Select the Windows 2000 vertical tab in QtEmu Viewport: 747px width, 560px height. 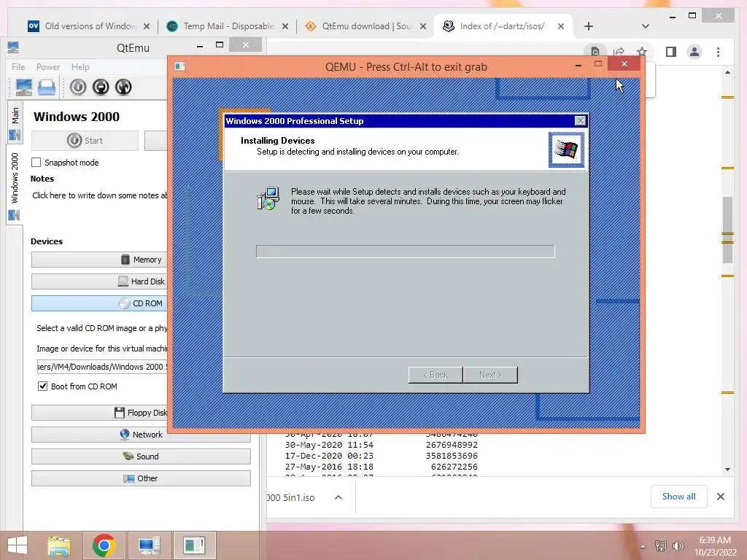point(15,186)
